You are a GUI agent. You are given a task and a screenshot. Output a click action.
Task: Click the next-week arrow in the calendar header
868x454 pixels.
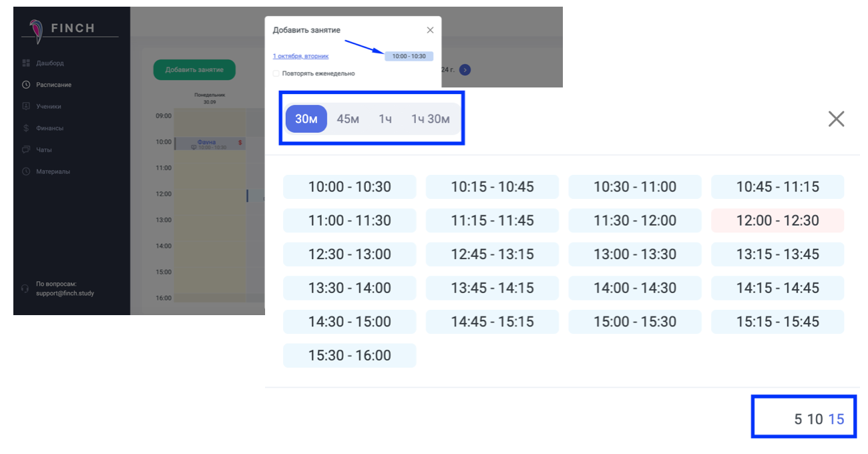pos(465,69)
